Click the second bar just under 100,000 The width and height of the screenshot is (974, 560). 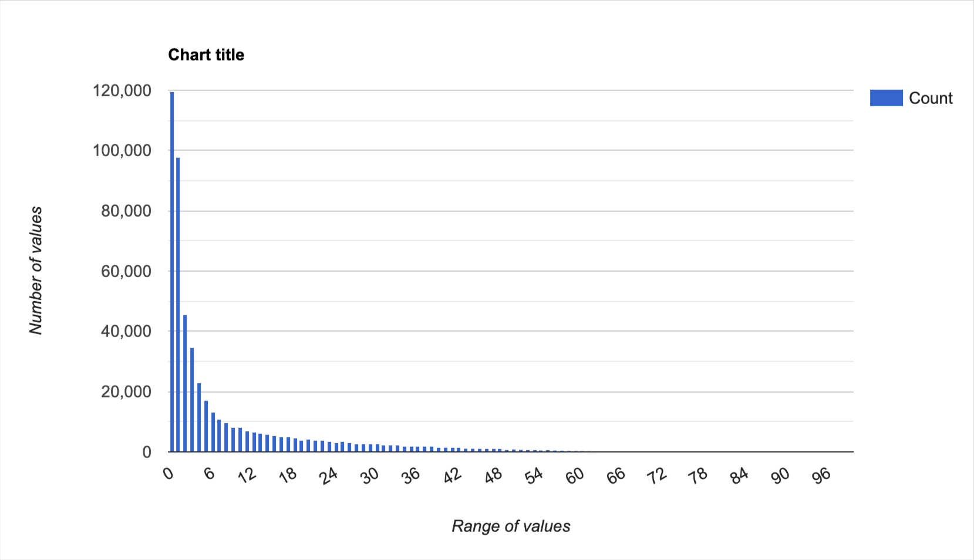[x=178, y=304]
